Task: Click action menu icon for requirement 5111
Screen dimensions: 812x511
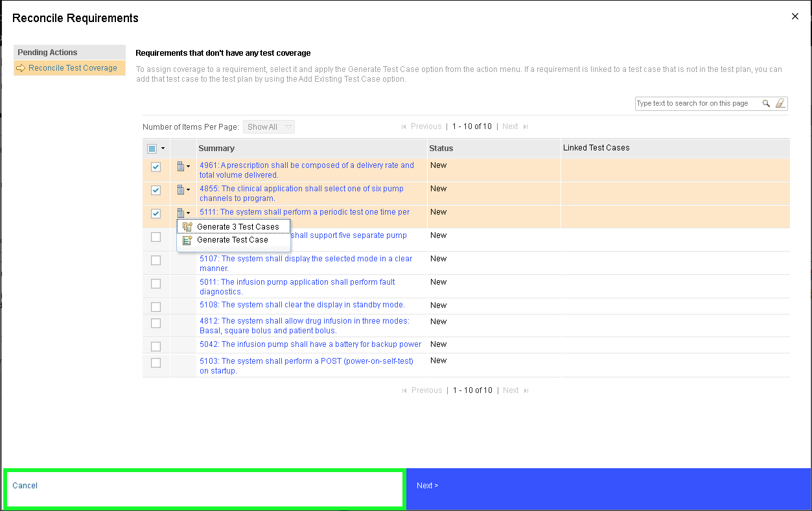Action: [x=183, y=213]
